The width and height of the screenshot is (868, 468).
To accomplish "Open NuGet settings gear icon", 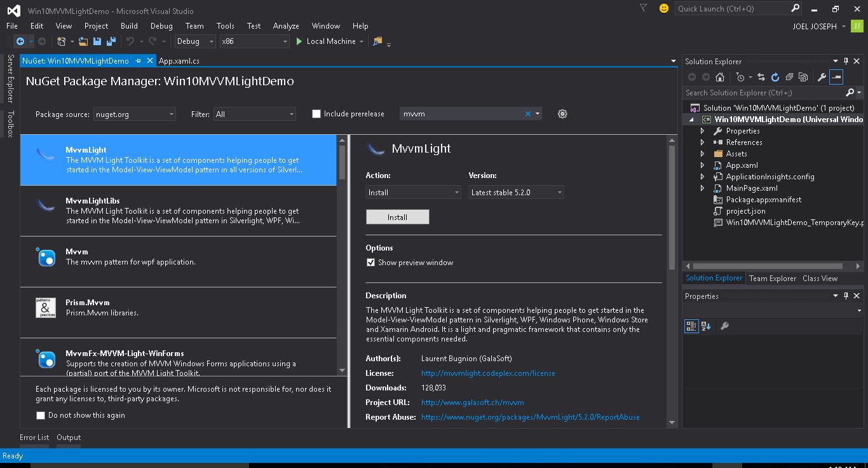I will (x=562, y=114).
